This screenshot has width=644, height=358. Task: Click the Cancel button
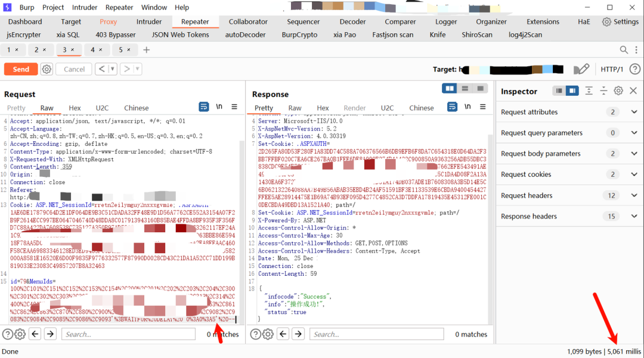pos(74,69)
